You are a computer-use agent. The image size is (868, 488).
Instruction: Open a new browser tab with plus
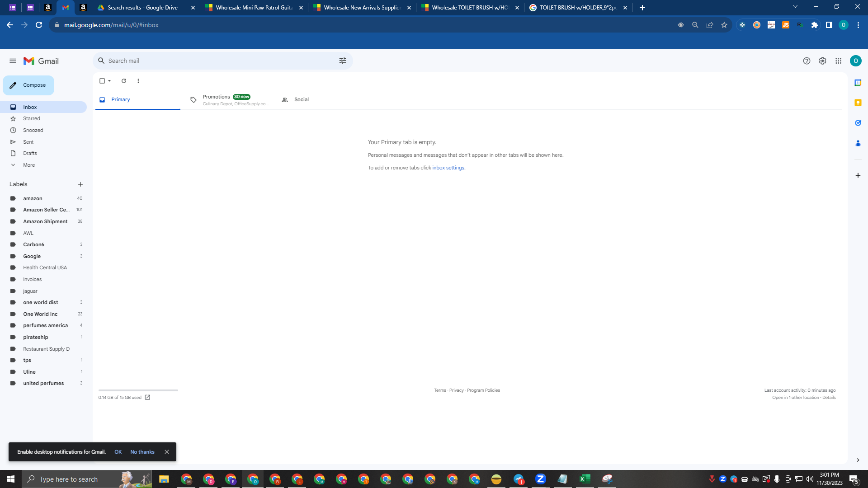click(x=642, y=8)
